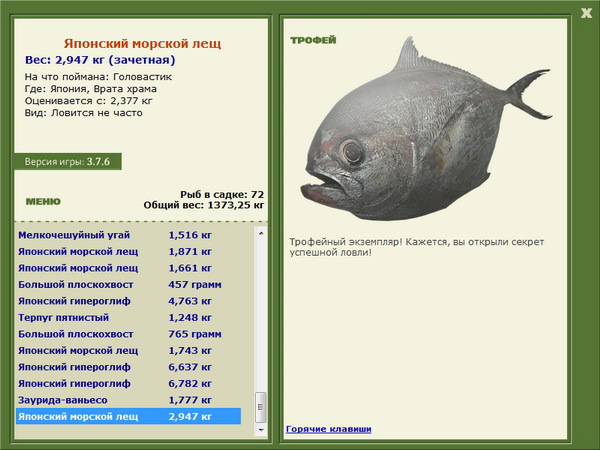Click Оценивается с: 2,377 кг line
Viewport: 600px width, 450px height.
click(88, 101)
